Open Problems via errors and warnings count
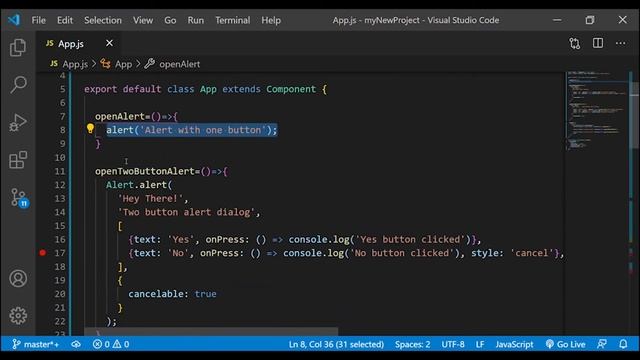This screenshot has width=640, height=360. 111,344
